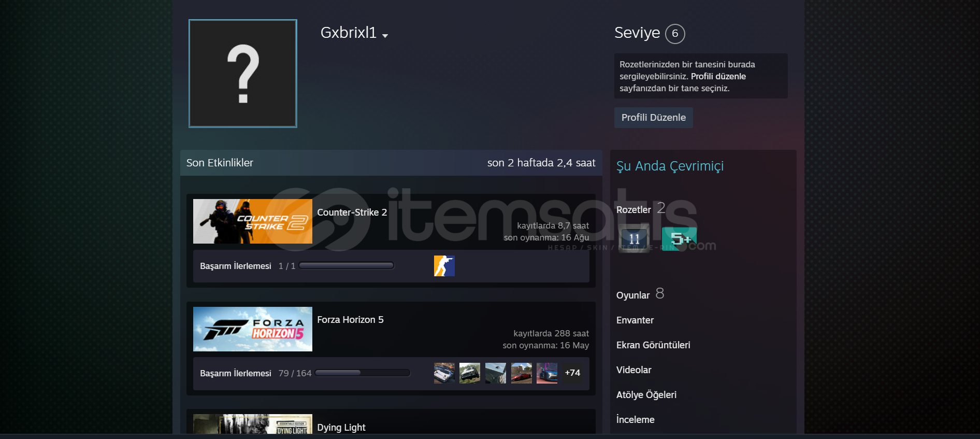Click 'kayıtlarda 288 saat' text
The image size is (980, 439).
[x=551, y=334]
